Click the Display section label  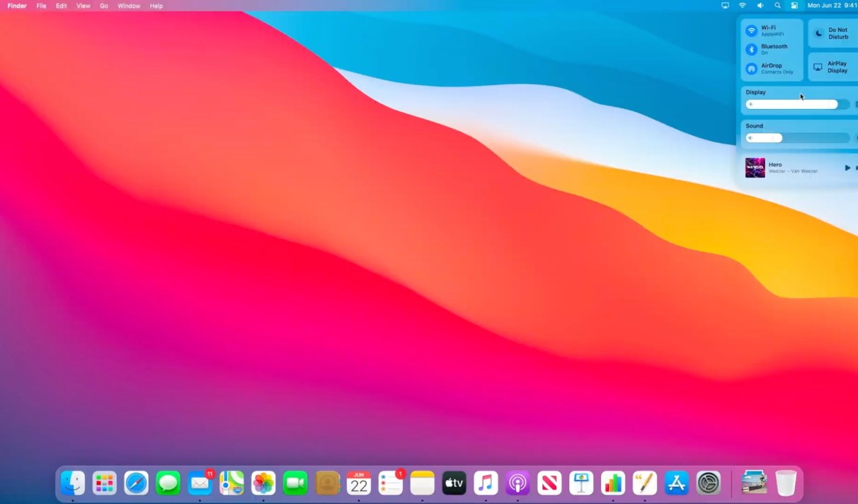(755, 92)
